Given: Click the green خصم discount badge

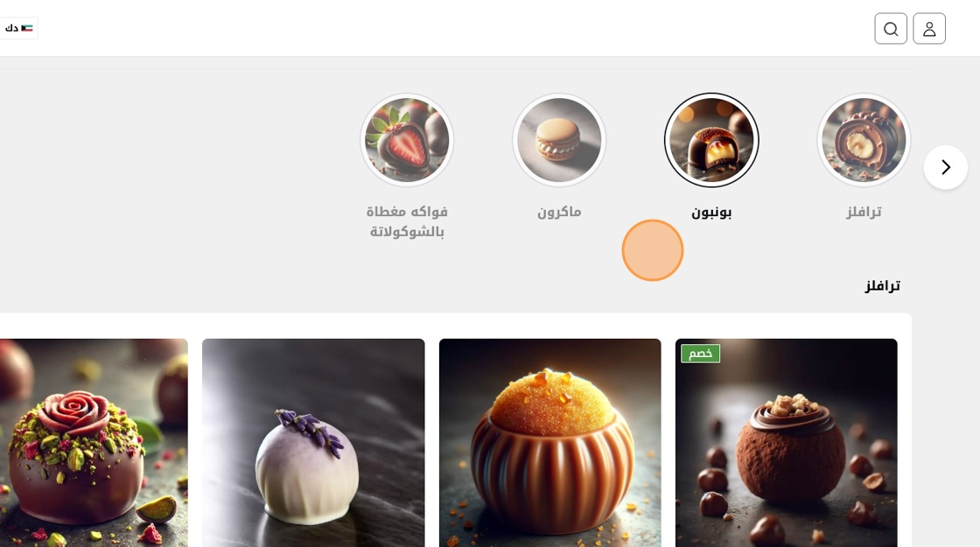Looking at the screenshot, I should coord(700,354).
